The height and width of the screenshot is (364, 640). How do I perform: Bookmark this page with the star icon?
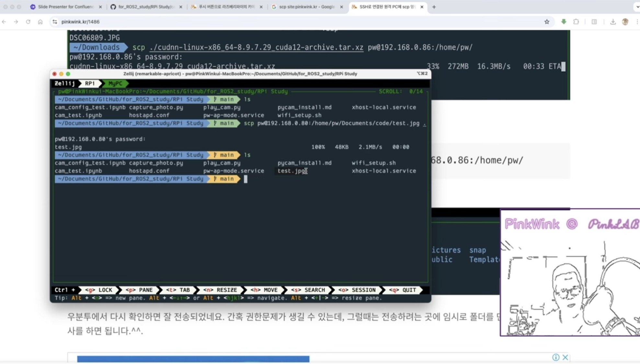click(x=547, y=22)
